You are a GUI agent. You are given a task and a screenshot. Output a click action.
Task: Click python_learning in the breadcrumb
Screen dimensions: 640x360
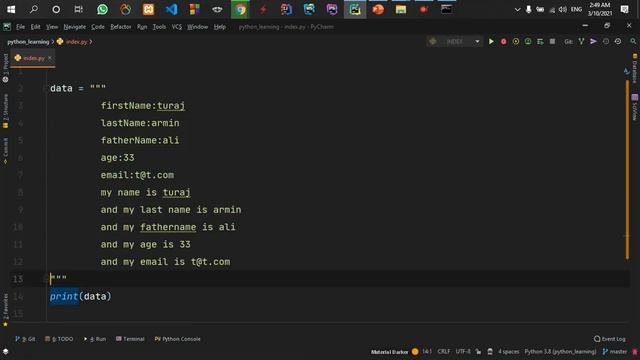point(28,42)
